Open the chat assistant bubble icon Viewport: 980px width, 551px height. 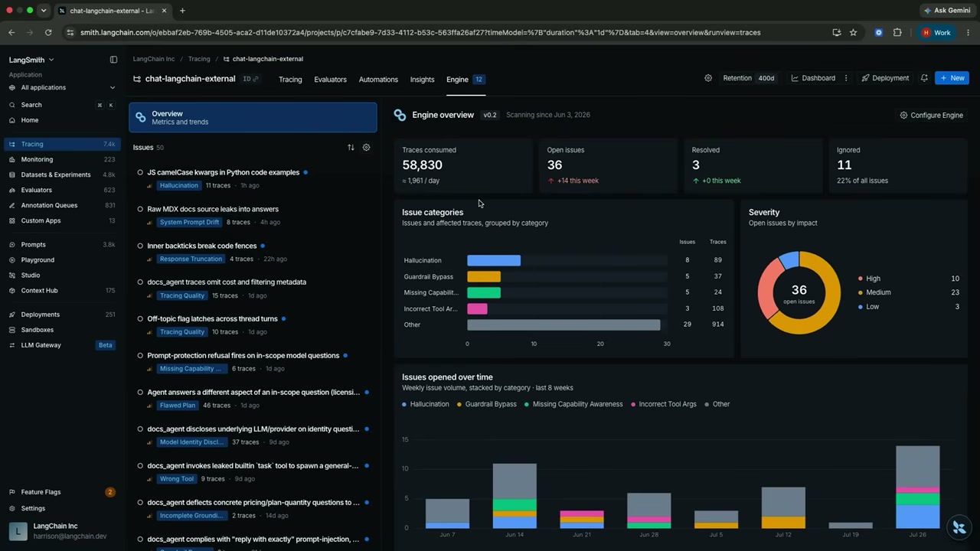click(959, 527)
